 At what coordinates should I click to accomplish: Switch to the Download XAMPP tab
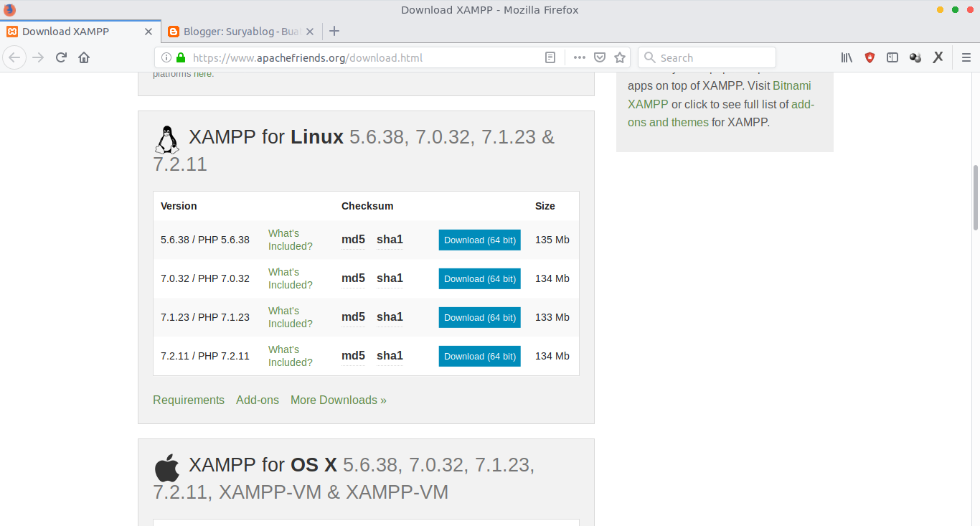80,32
